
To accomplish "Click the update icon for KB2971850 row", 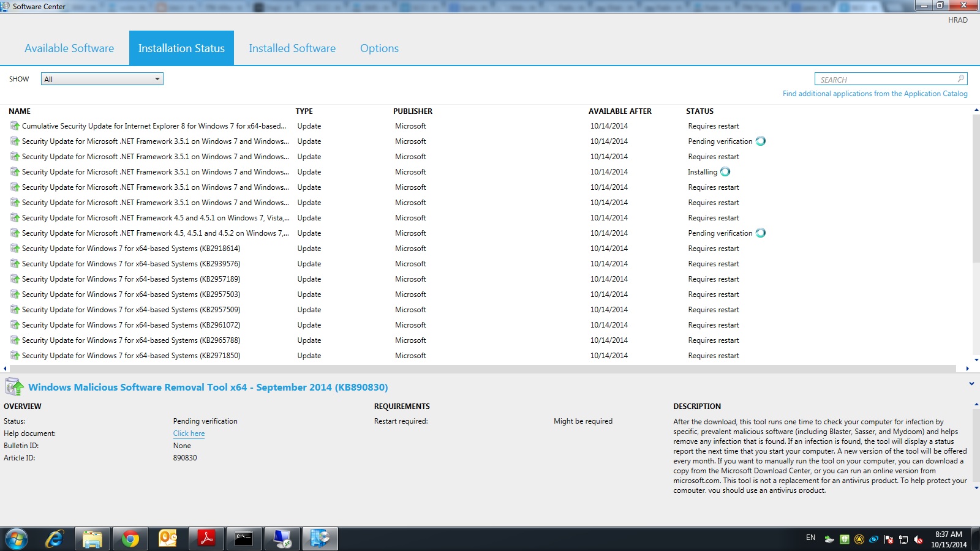I will (x=15, y=356).
